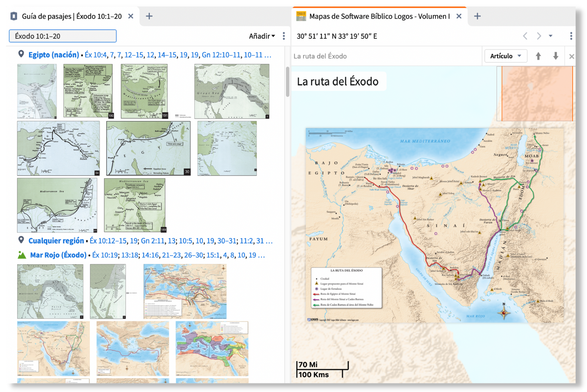
Task: Open the Éx 10:4 reference for Egipto
Action: tap(96, 55)
